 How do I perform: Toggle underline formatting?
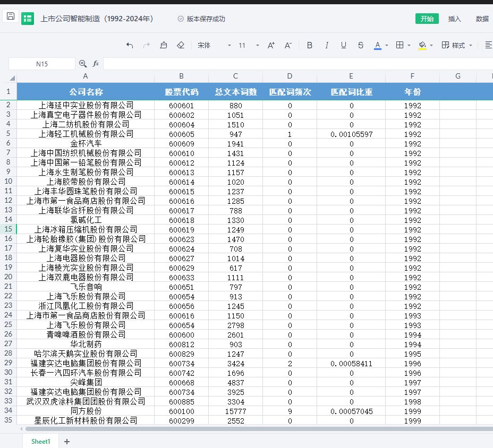click(x=344, y=46)
